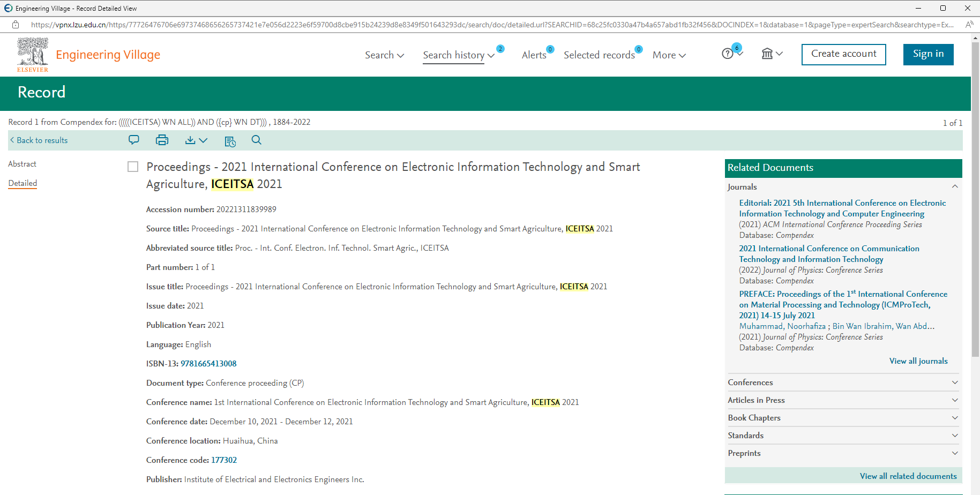Viewport: 980px width, 495px height.
Task: Click the read aloud icon in address bar
Action: (x=969, y=24)
